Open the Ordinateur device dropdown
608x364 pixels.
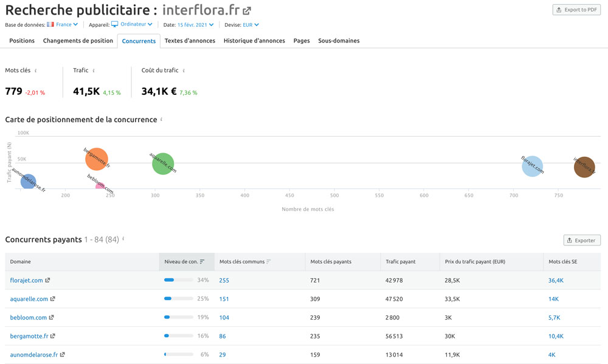pyautogui.click(x=136, y=24)
